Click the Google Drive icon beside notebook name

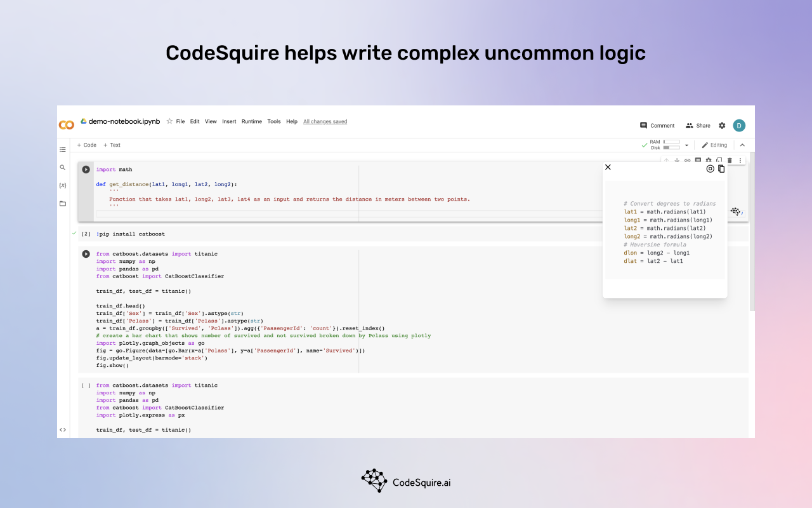(x=83, y=121)
